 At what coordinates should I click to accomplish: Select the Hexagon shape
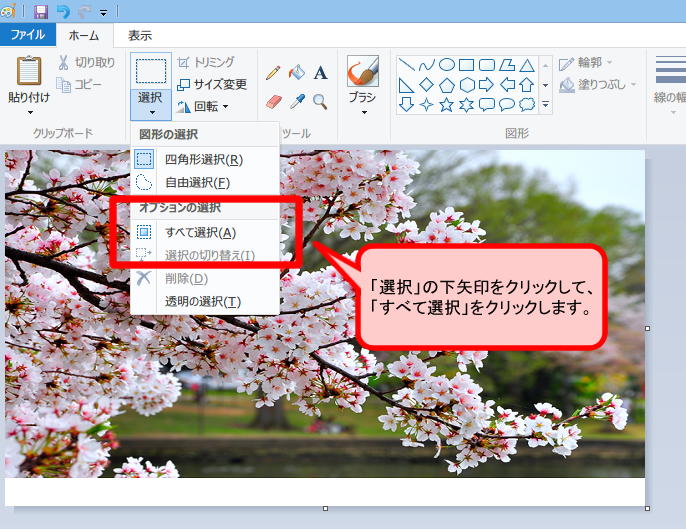coord(467,85)
